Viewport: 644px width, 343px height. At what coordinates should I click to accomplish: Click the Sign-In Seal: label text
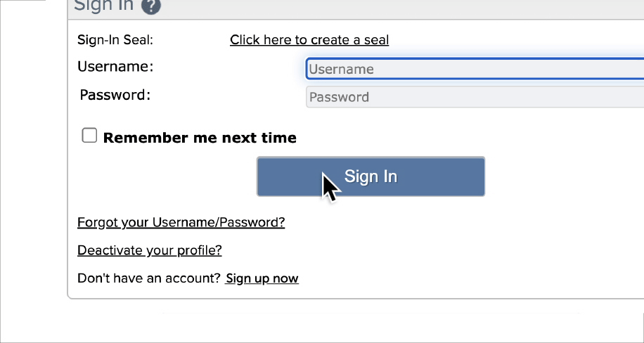tap(115, 40)
